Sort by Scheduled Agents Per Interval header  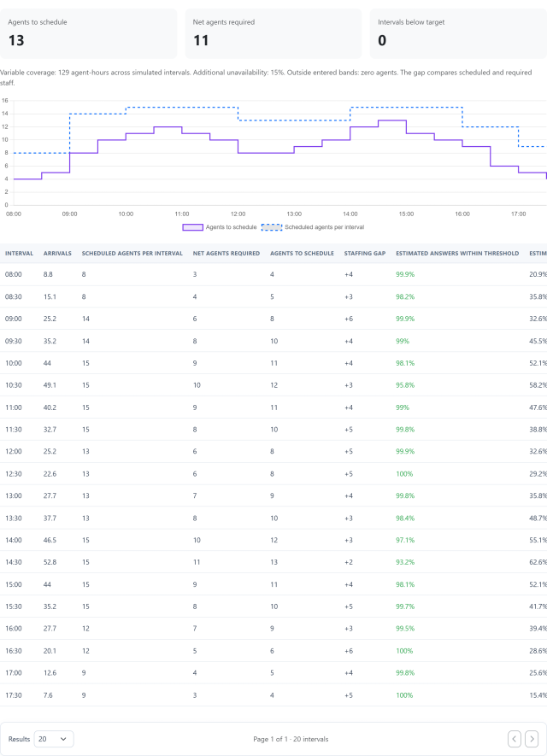point(132,253)
